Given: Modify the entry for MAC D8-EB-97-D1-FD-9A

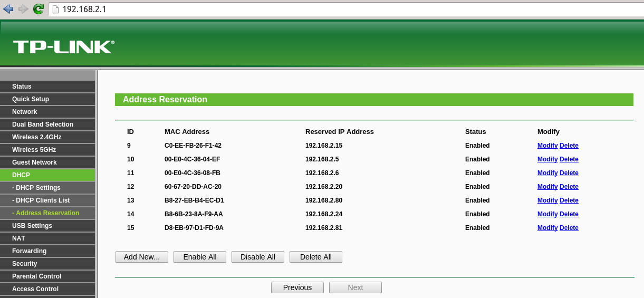Looking at the screenshot, I should [x=547, y=228].
